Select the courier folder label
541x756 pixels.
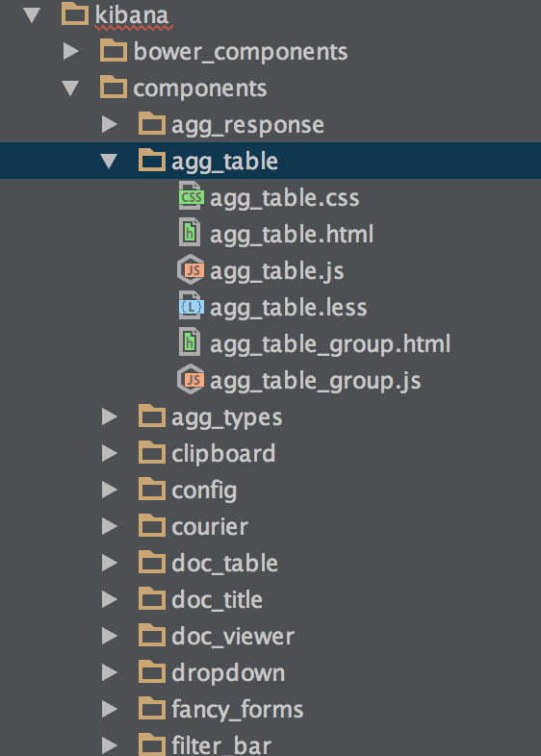coord(210,527)
